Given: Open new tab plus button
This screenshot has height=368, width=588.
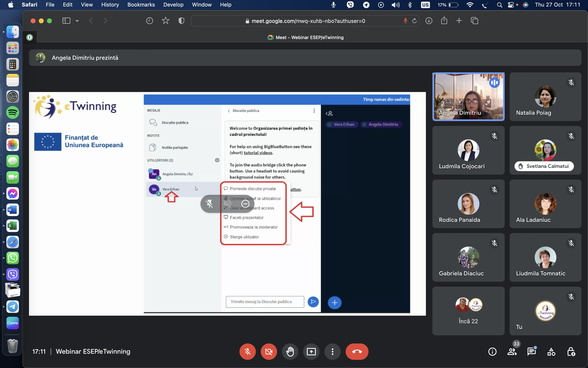Looking at the screenshot, I should tap(459, 21).
